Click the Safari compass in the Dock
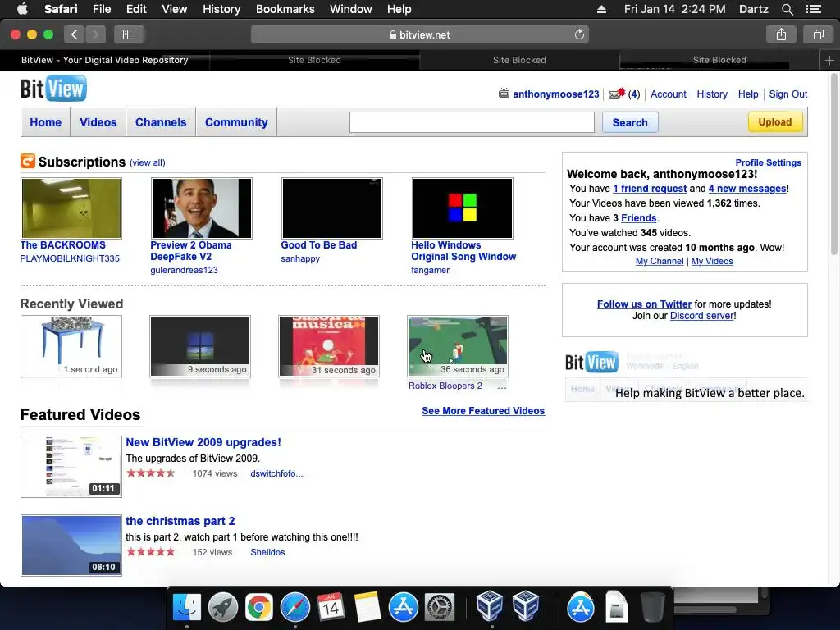The height and width of the screenshot is (630, 840). click(x=295, y=607)
